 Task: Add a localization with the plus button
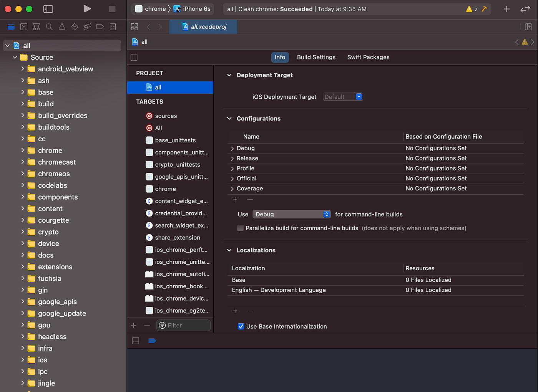point(235,311)
